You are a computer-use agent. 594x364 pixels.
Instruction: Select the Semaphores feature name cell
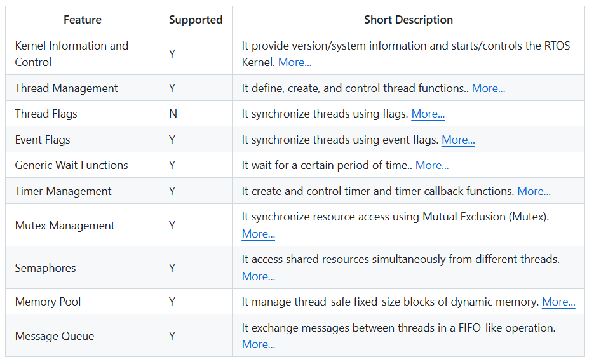point(46,268)
